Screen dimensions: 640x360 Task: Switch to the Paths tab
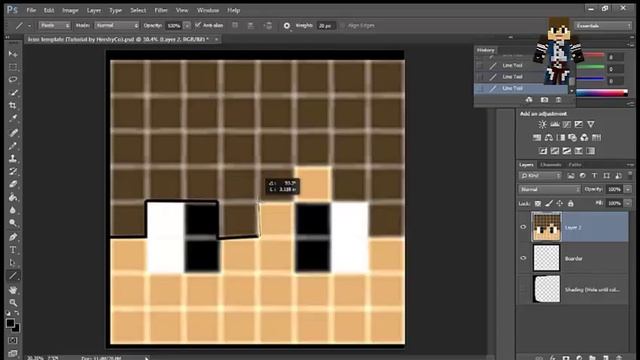point(575,165)
